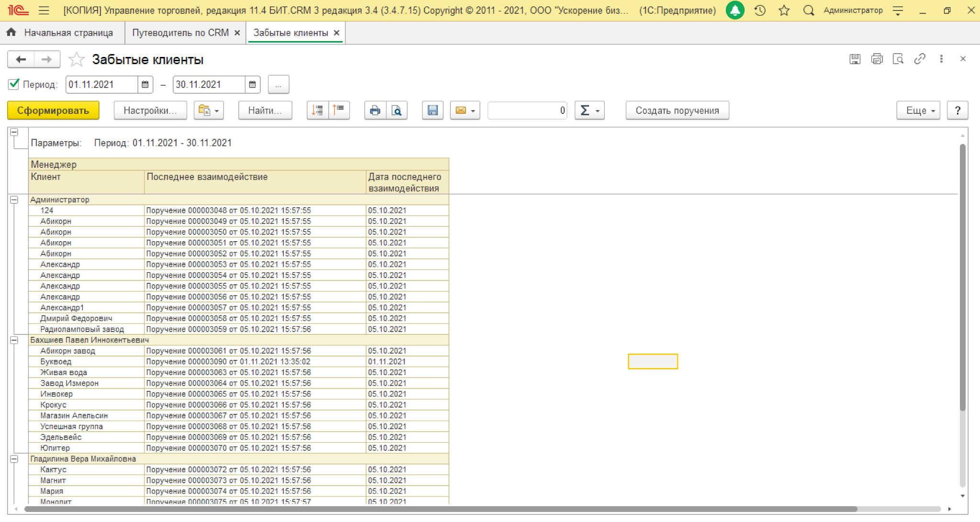
Task: Save report with floppy disk icon
Action: click(x=433, y=111)
